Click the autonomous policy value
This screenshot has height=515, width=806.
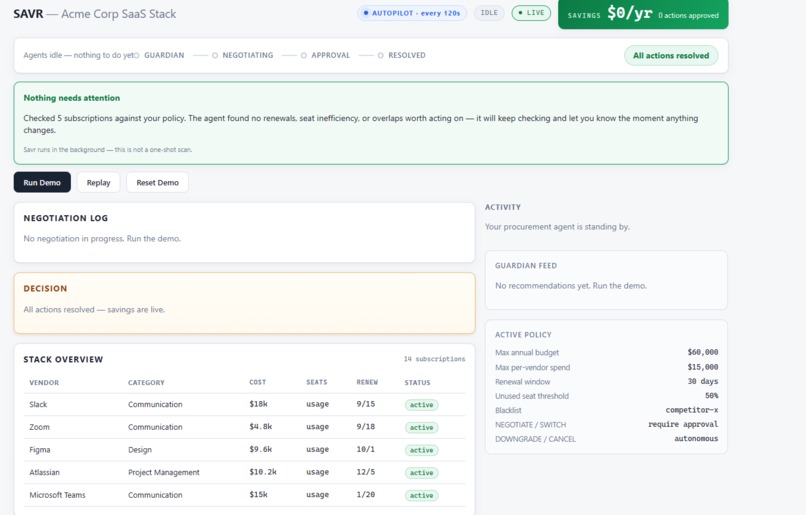(x=696, y=439)
